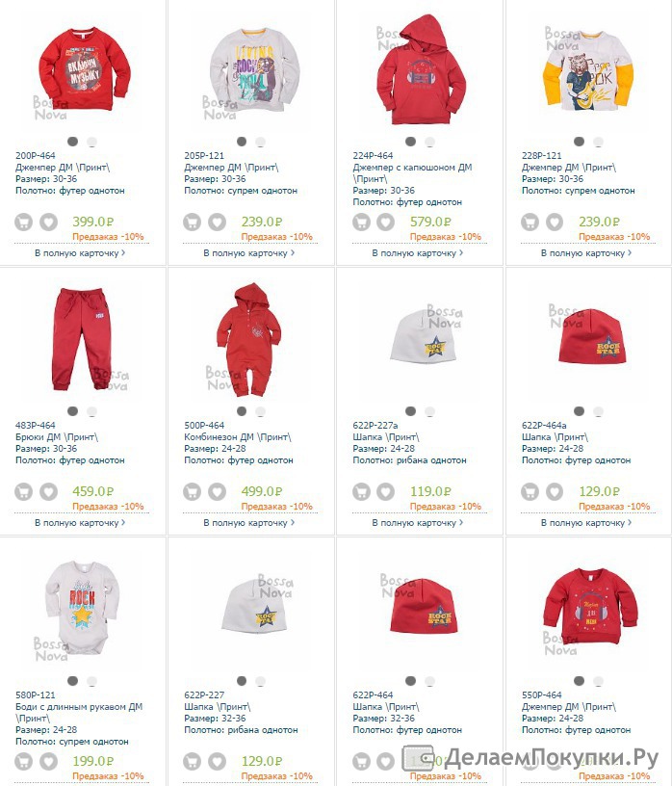This screenshot has width=672, height=786.
Task: Choose the light color dot under 483Р-464 pants
Action: point(91,411)
